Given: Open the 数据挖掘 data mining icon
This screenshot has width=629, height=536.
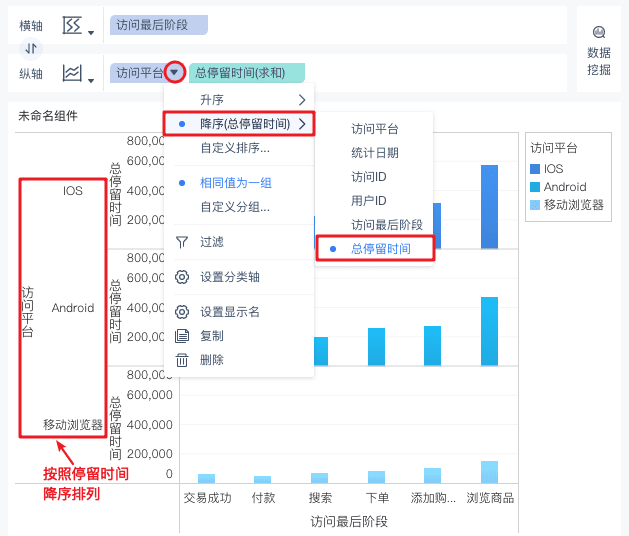Looking at the screenshot, I should tap(599, 32).
